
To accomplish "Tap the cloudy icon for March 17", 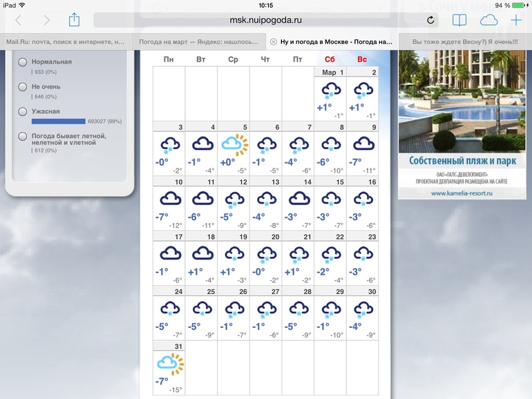I will click(171, 253).
